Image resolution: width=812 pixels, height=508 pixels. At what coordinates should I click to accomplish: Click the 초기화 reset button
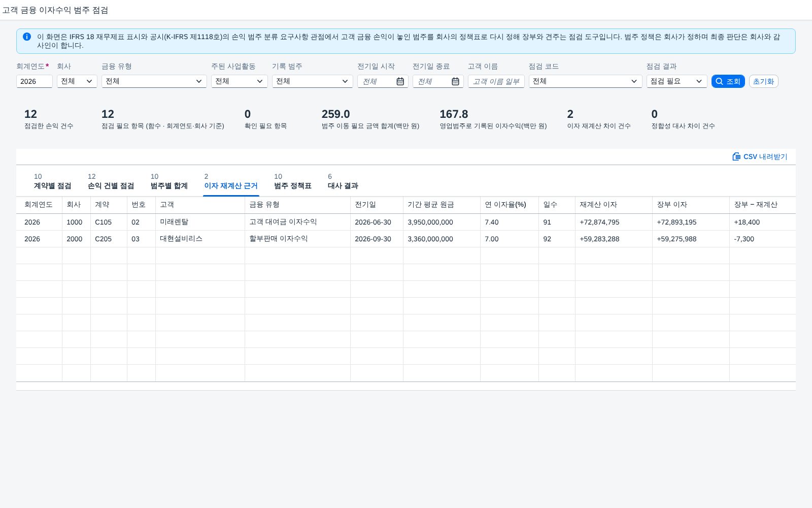point(763,81)
